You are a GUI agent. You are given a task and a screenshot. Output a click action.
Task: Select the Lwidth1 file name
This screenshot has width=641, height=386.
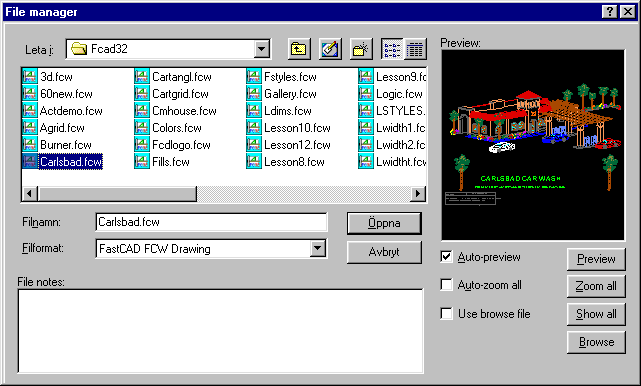pyautogui.click(x=401, y=128)
